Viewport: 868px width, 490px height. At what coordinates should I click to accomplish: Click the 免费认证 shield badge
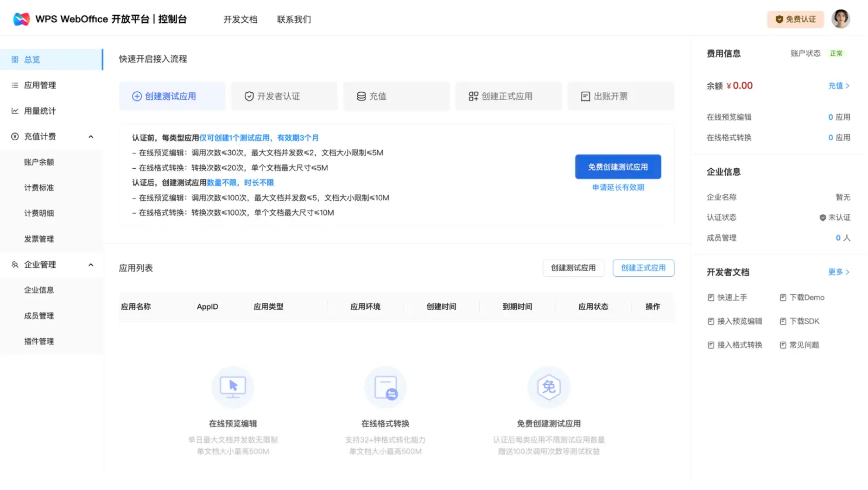(795, 19)
